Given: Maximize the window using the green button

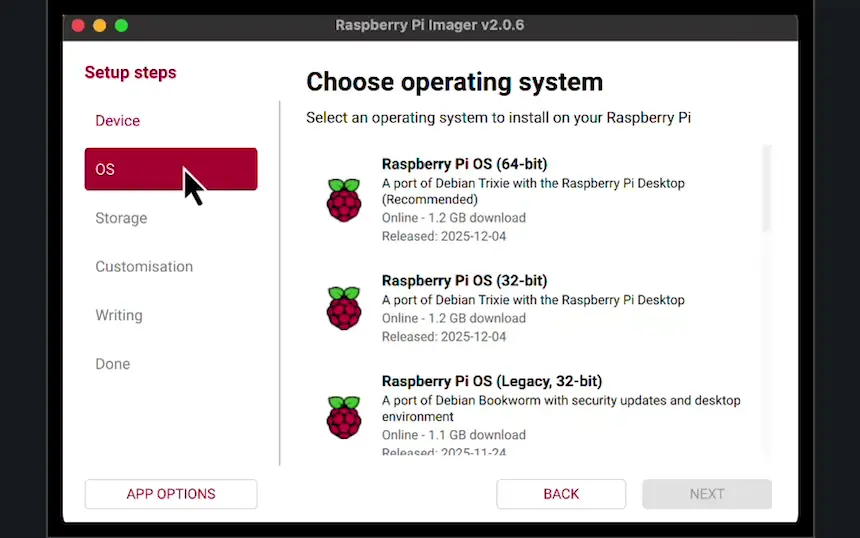Looking at the screenshot, I should click(121, 26).
